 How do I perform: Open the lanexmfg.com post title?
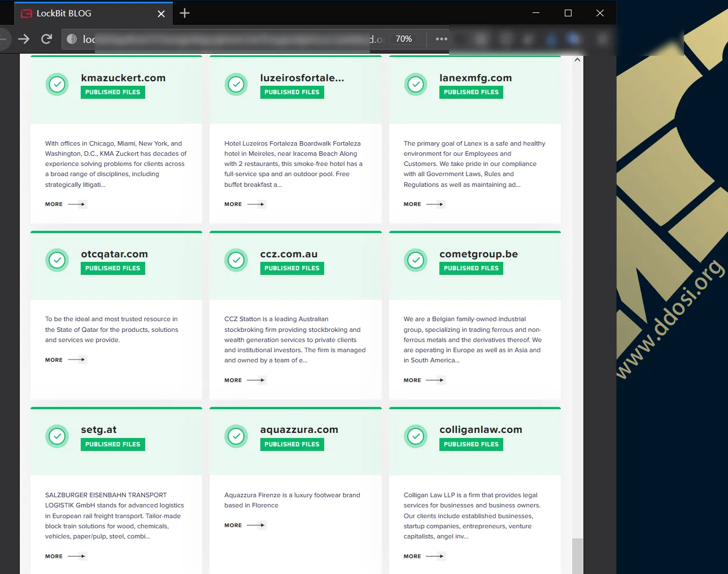(476, 78)
